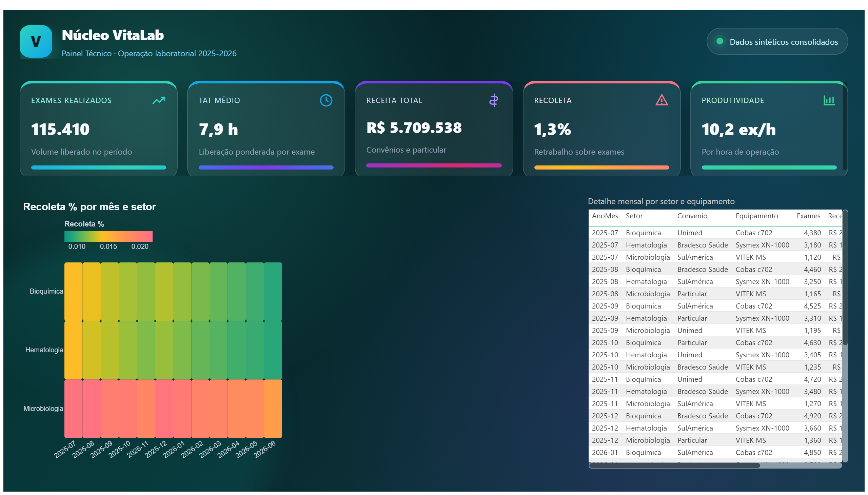Click the Microbiologia heatmap row label
Image resolution: width=868 pixels, height=495 pixels.
point(43,409)
